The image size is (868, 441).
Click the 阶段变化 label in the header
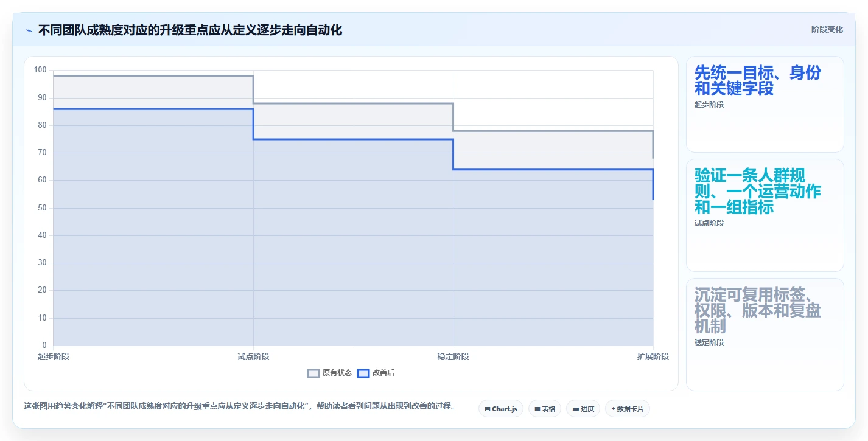pyautogui.click(x=827, y=29)
